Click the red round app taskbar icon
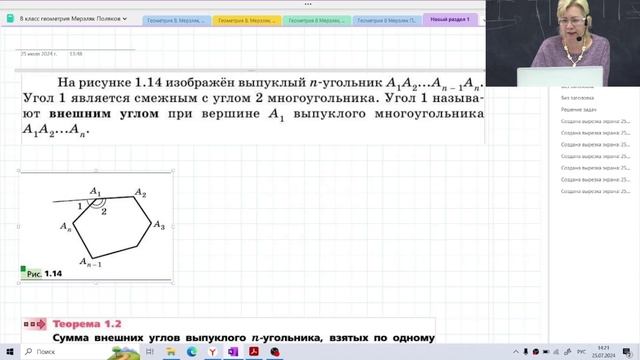Image resolution: width=640 pixels, height=360 pixels. coord(275,351)
